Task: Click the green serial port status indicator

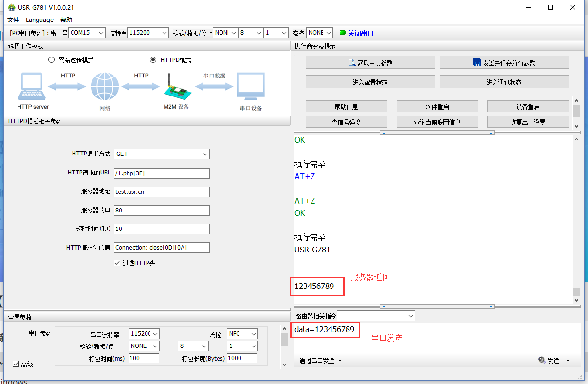Action: tap(342, 33)
